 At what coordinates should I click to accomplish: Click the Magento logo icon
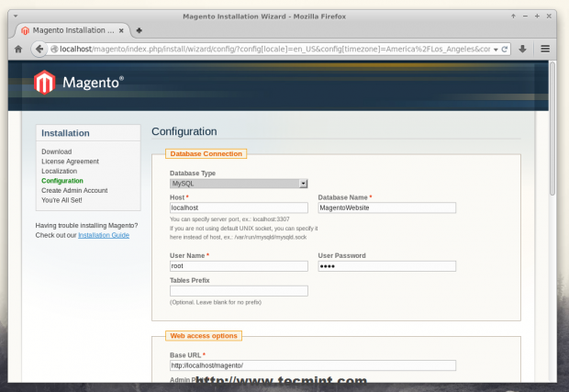[45, 83]
